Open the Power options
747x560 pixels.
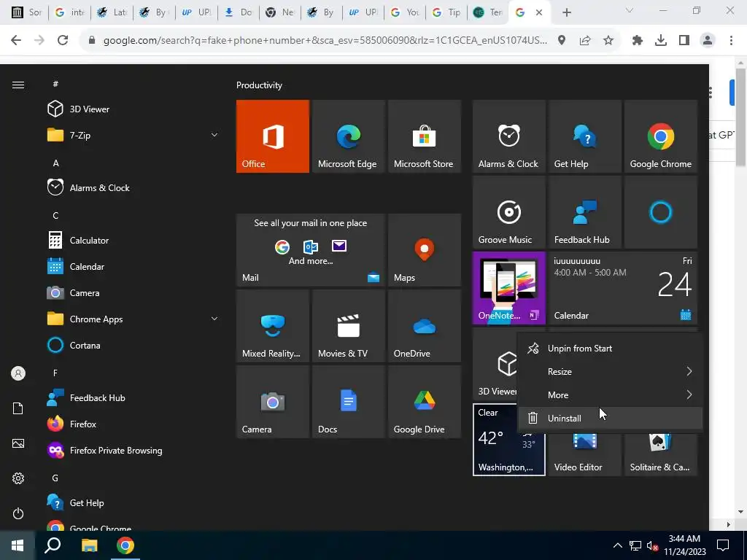click(18, 513)
